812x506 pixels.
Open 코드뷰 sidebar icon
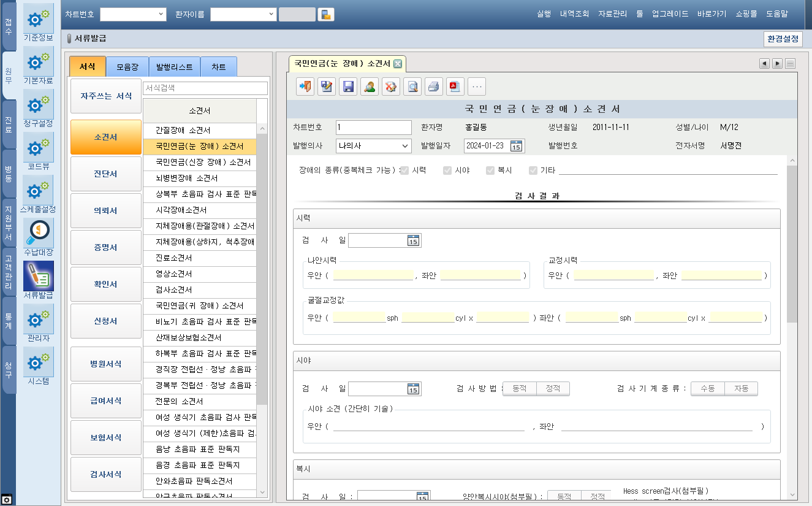[x=38, y=151]
